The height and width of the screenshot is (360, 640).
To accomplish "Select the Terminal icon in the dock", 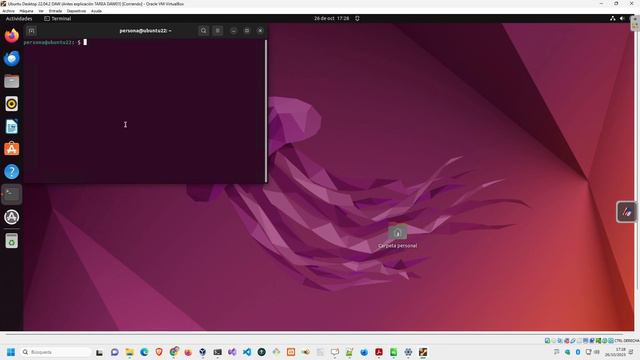I will 12,194.
